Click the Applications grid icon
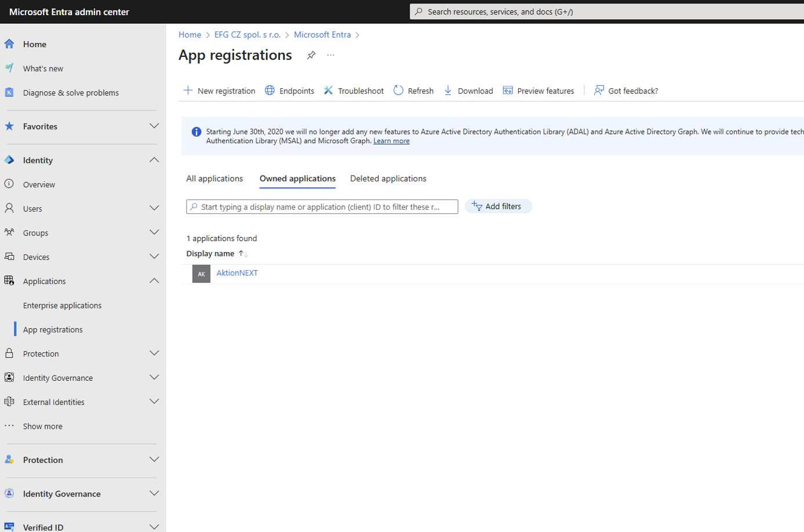 pyautogui.click(x=9, y=281)
